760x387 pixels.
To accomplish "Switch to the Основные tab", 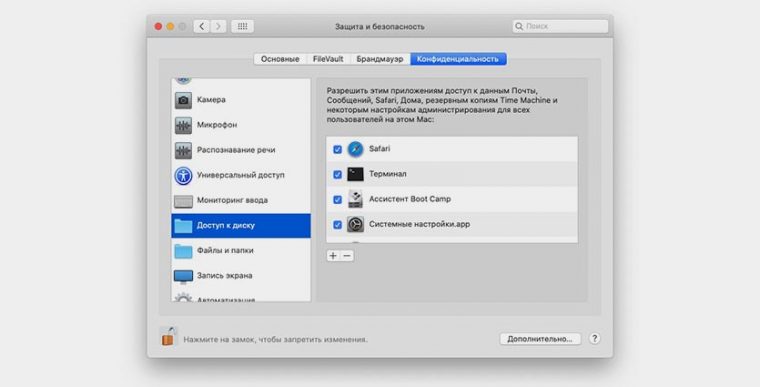I will pyautogui.click(x=280, y=59).
